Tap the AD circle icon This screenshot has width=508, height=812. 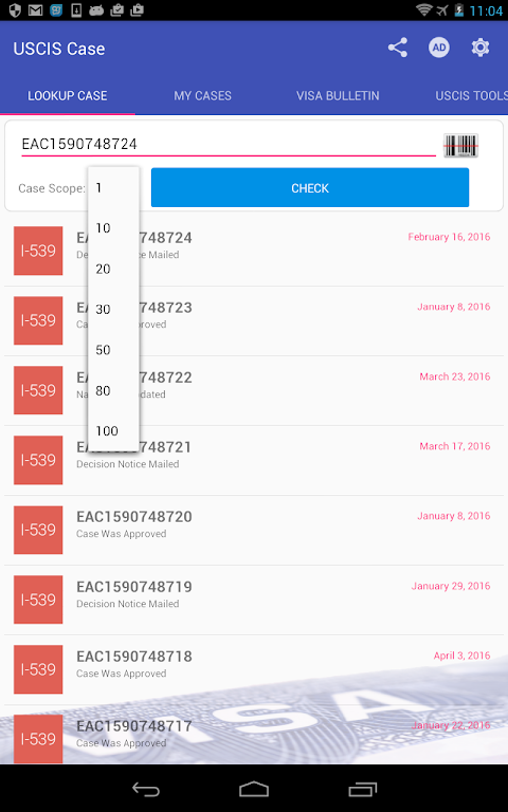point(439,48)
